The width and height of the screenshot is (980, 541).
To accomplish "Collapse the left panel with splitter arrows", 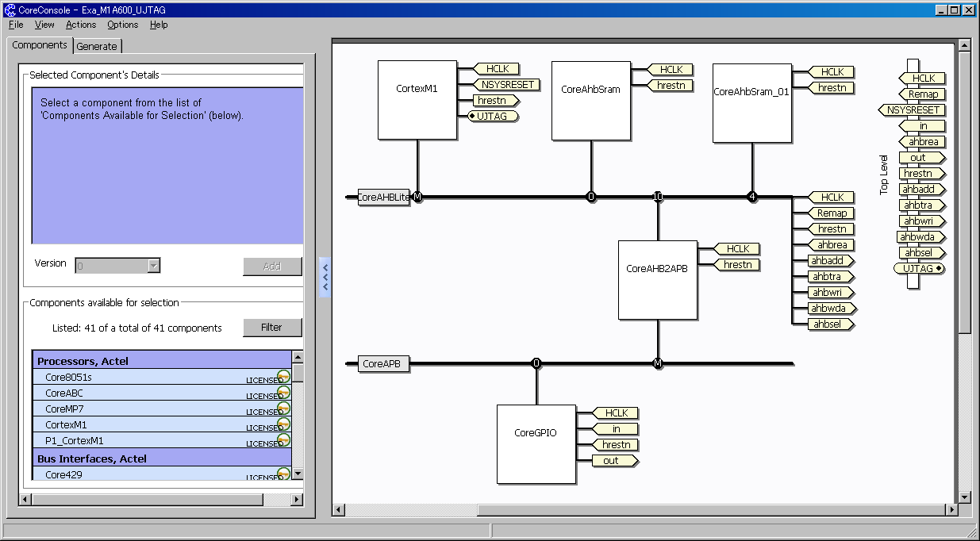I will click(325, 277).
